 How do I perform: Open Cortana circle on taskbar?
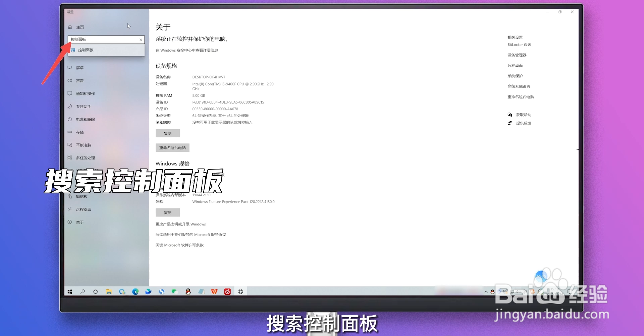(x=96, y=292)
